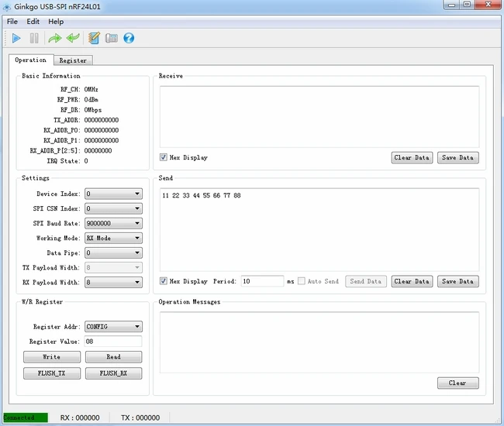The height and width of the screenshot is (426, 504).
Task: Click the RF_PWR value 0dBm
Action: click(x=91, y=99)
